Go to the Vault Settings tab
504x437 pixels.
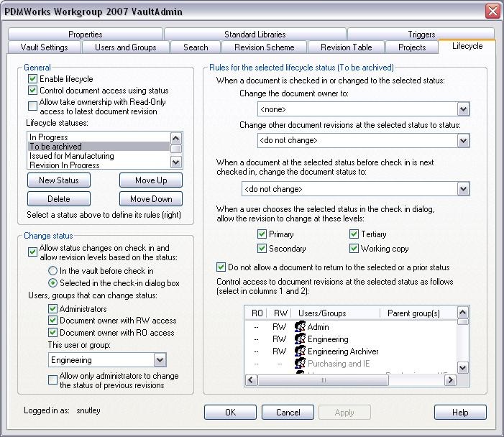45,47
